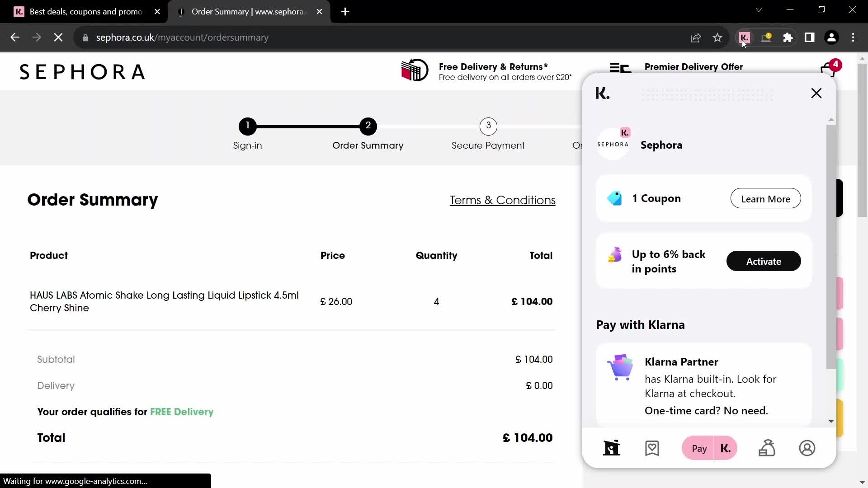Click the Terms & Conditions link
Screen dimensions: 868x488
pos(503,200)
